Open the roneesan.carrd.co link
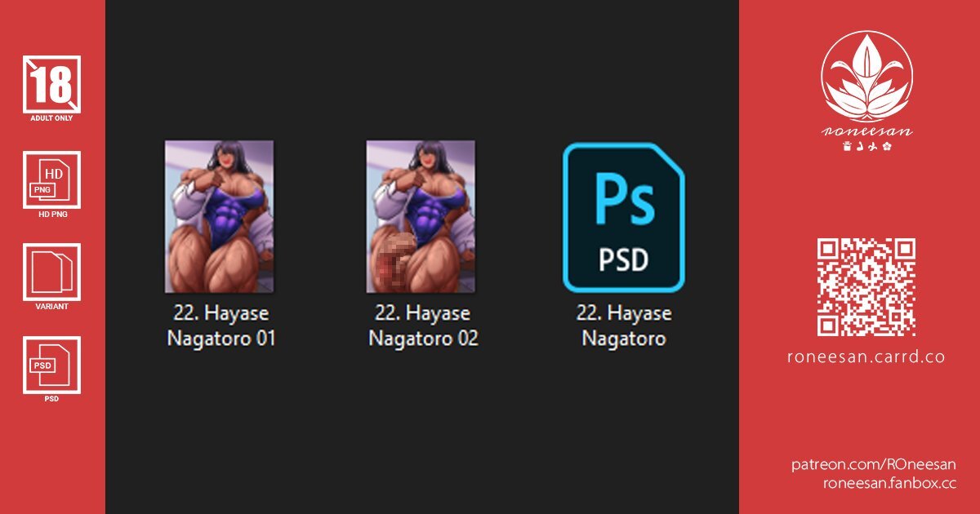This screenshot has height=514, width=980. (x=866, y=357)
